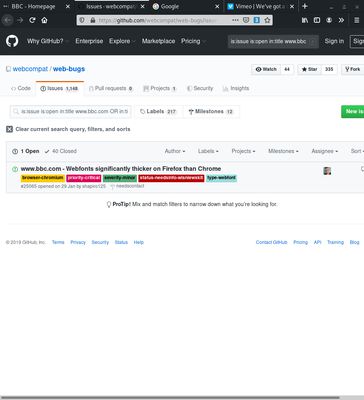Click the priority-critical pink label
Screen dimensions: 364x400
pyautogui.click(x=84, y=178)
